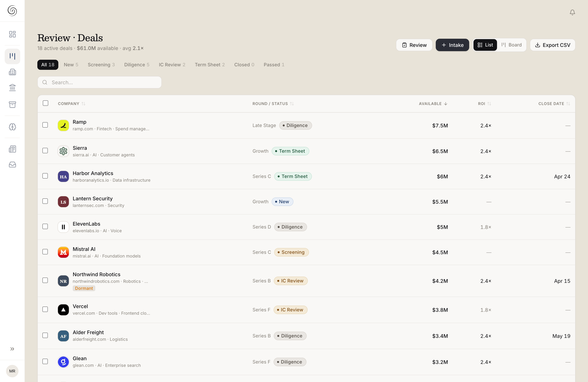Sort by Round / Status column
Screen dimensions: 588x382
pyautogui.click(x=273, y=103)
